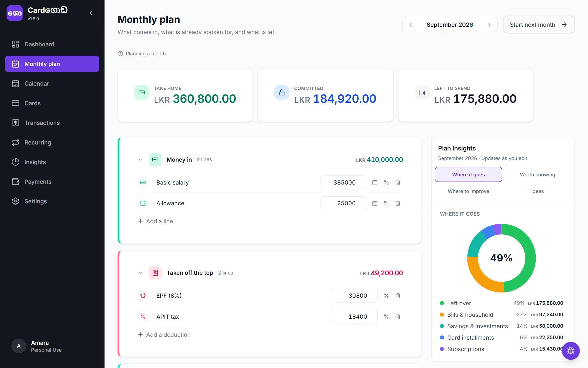The width and height of the screenshot is (588, 368).
Task: Click Bills & household legend entry
Action: [501, 315]
